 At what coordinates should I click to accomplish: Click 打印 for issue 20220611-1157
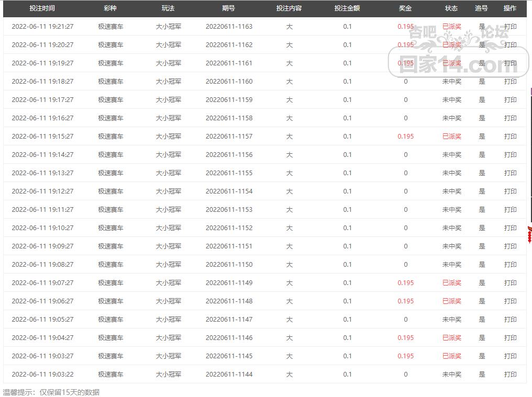point(511,137)
